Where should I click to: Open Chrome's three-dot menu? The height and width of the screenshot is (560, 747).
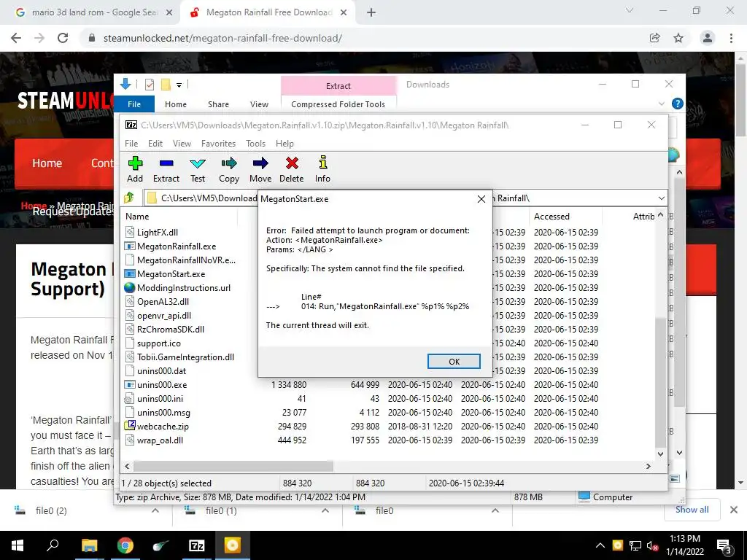[731, 38]
